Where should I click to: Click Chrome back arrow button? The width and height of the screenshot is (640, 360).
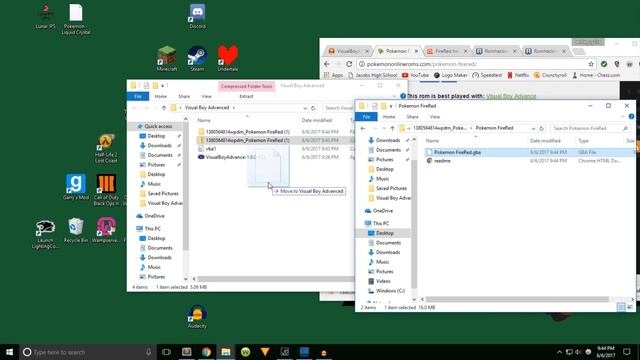click(327, 64)
